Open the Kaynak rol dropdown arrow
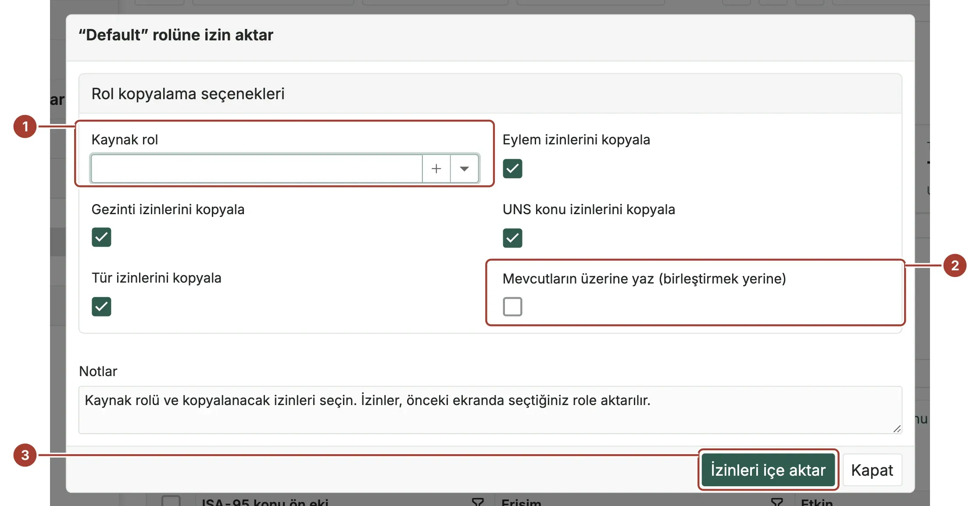Screen dimensions: 980x506 click(464, 169)
